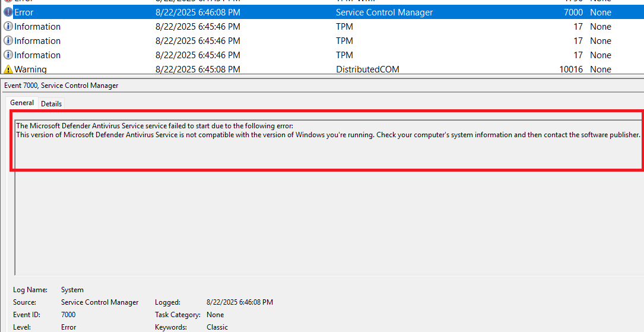Select the Warning row for DistributedCOM

click(x=322, y=69)
